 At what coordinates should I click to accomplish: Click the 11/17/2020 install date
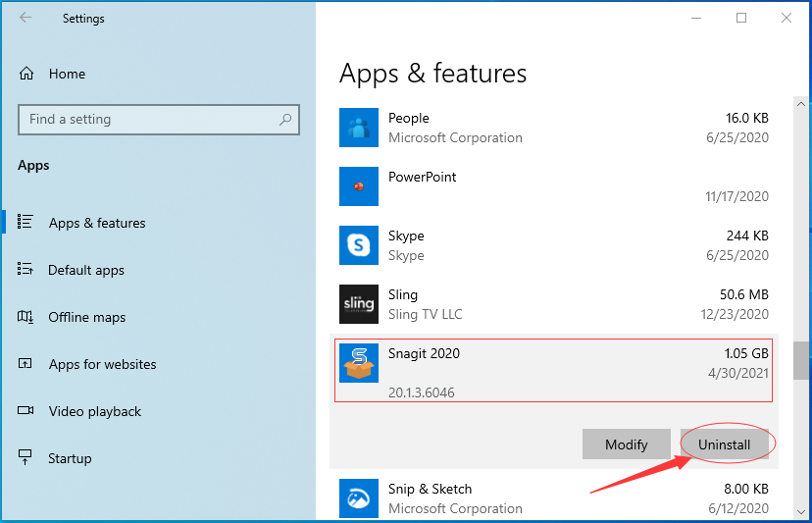point(736,196)
